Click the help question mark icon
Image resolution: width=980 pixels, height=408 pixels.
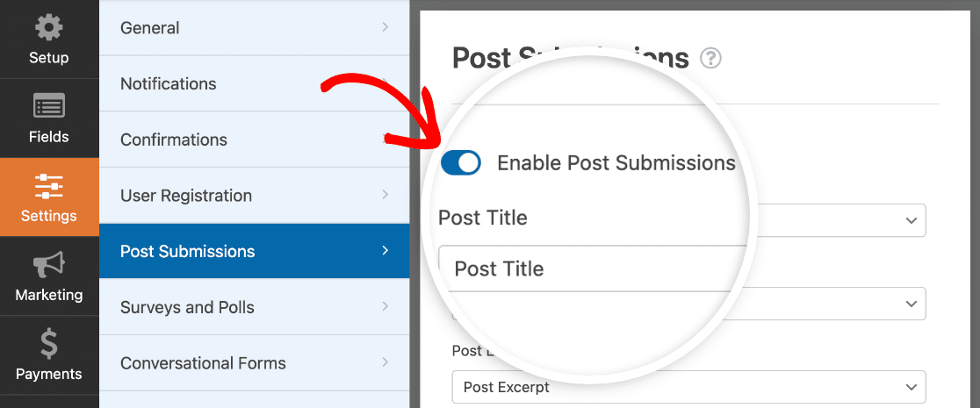(x=710, y=59)
